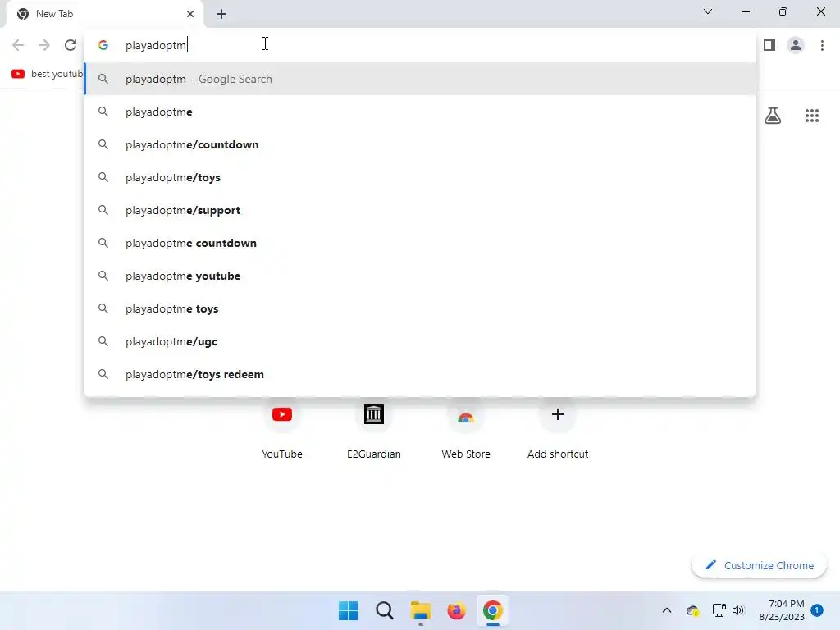
Task: Click search icon beside 'playadoptme/ugc'
Action: pos(103,341)
